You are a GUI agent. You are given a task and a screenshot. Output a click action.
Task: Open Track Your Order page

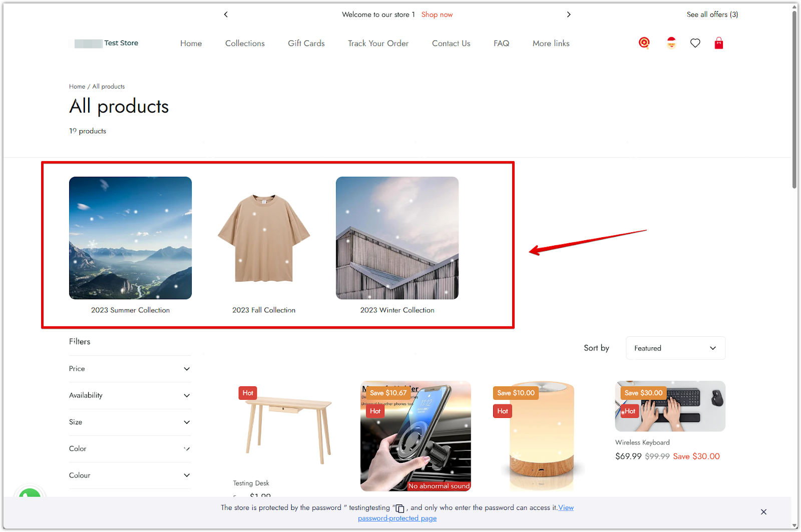point(378,44)
